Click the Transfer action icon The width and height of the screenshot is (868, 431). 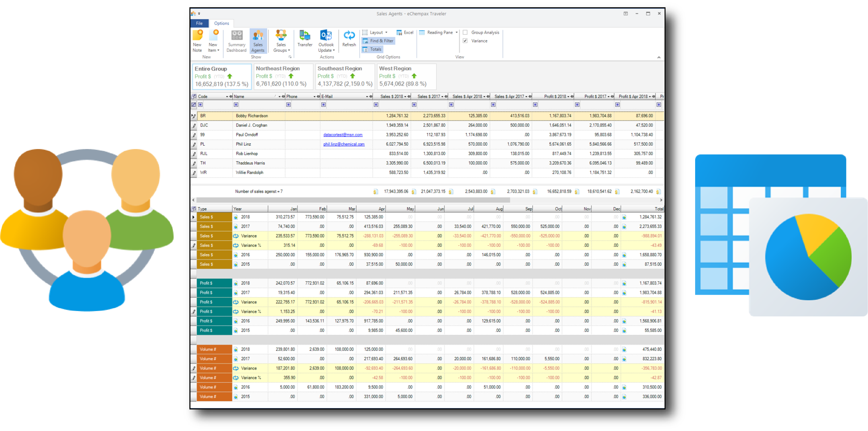tap(305, 38)
